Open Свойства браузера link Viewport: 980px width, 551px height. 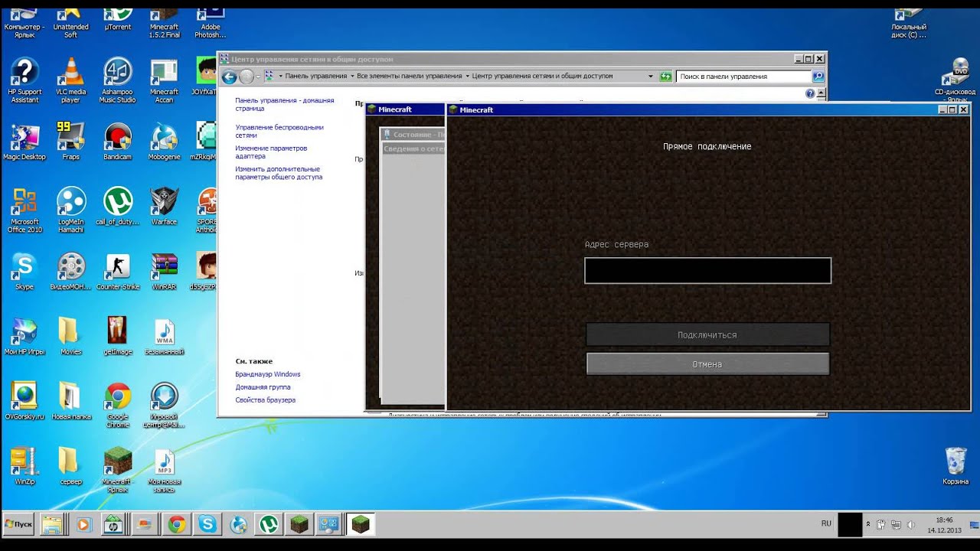coord(265,400)
